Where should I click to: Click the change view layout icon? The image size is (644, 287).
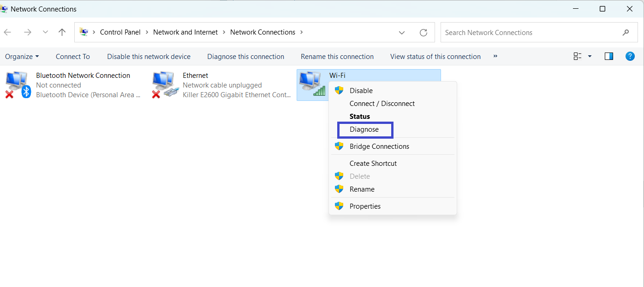(577, 56)
